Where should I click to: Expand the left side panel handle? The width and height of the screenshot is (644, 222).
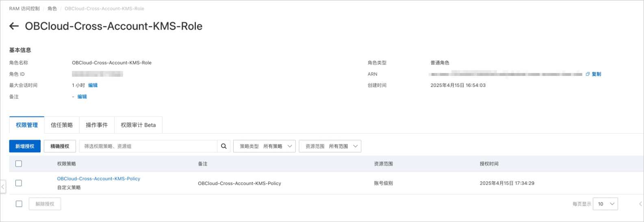(3, 187)
